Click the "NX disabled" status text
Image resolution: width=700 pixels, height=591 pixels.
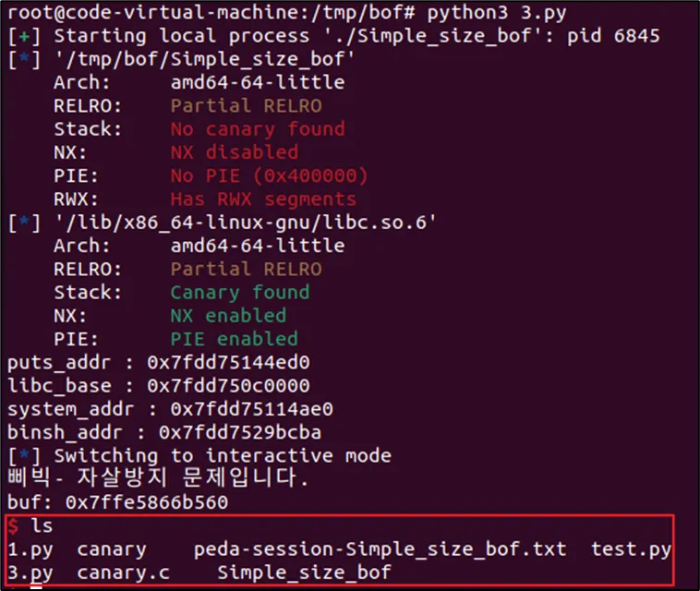tap(234, 152)
